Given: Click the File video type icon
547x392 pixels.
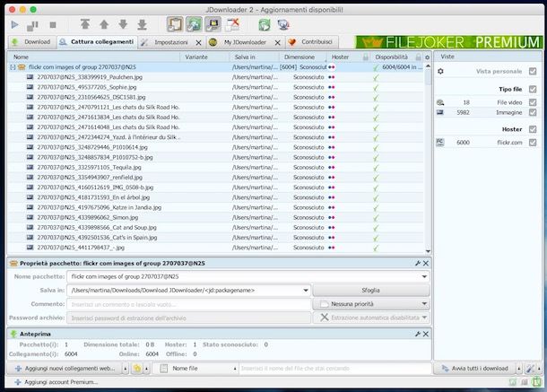Looking at the screenshot, I should click(x=440, y=102).
